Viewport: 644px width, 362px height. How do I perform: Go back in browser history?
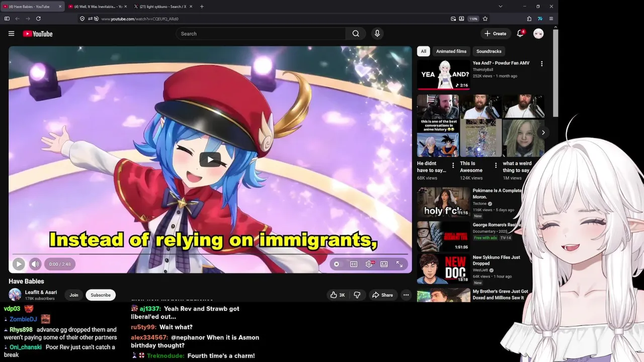tap(17, 19)
